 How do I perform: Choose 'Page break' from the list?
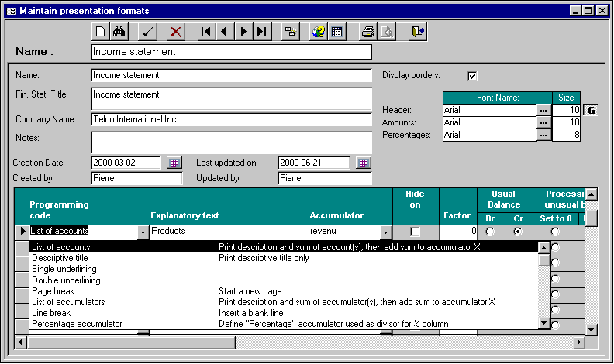coord(53,291)
